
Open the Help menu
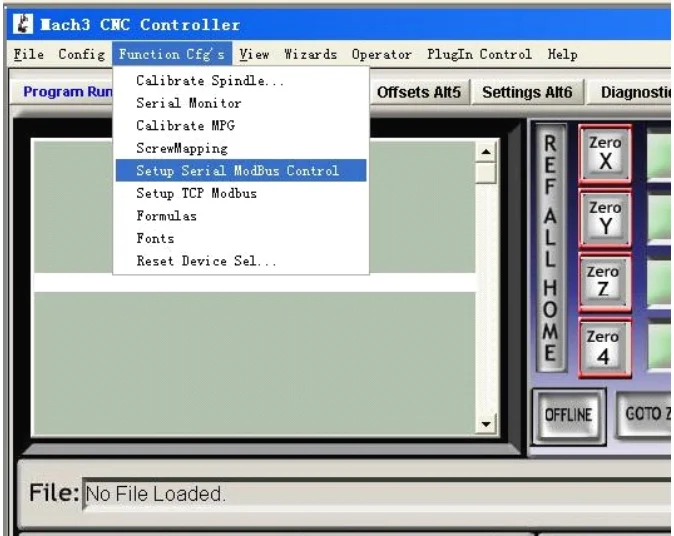pyautogui.click(x=562, y=55)
